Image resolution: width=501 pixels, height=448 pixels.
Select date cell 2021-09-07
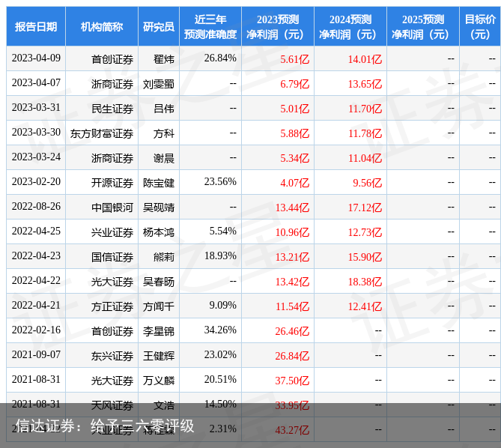(x=36, y=354)
